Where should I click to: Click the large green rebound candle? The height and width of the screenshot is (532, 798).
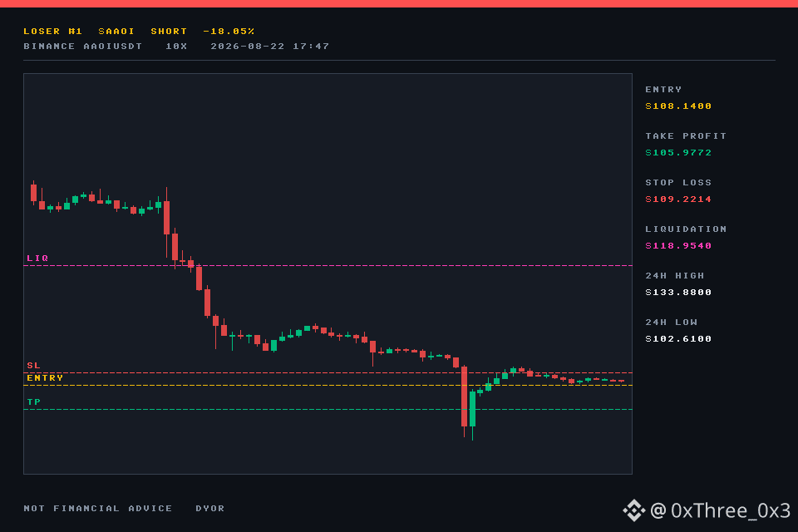point(472,409)
